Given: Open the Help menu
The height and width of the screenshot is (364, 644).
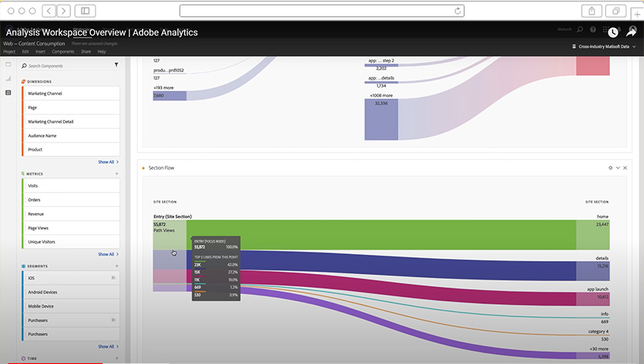Looking at the screenshot, I should pyautogui.click(x=102, y=52).
